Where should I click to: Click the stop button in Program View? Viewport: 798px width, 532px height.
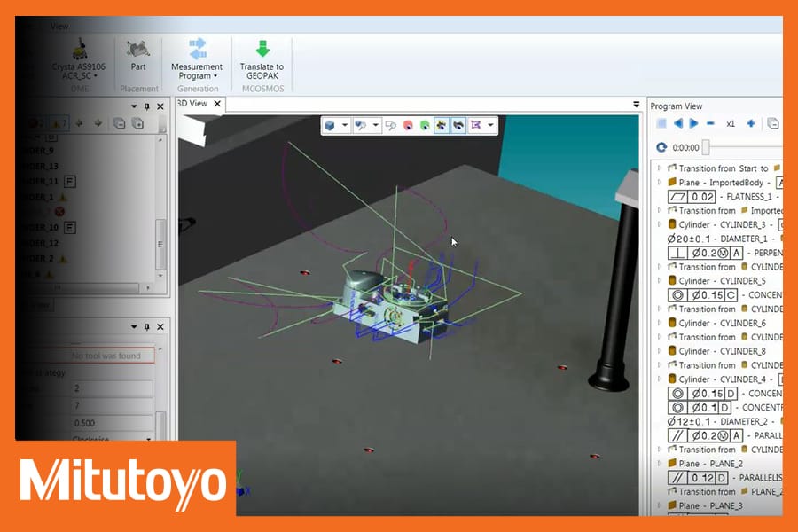(661, 124)
